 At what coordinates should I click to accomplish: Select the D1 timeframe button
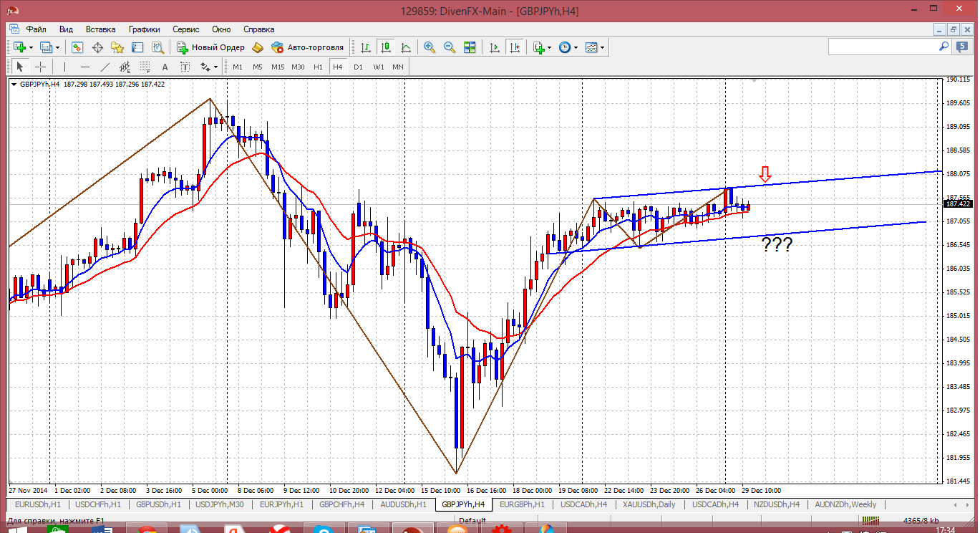point(358,67)
